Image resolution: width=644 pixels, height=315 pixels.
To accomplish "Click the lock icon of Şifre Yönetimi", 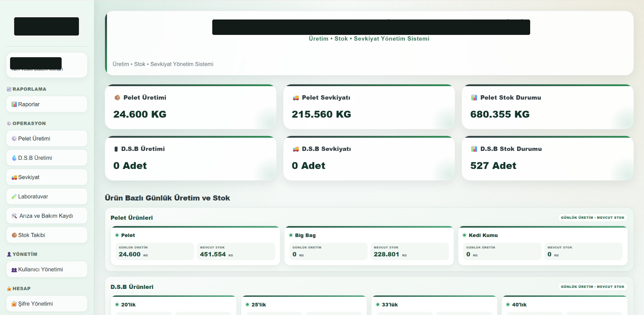I will point(14,304).
